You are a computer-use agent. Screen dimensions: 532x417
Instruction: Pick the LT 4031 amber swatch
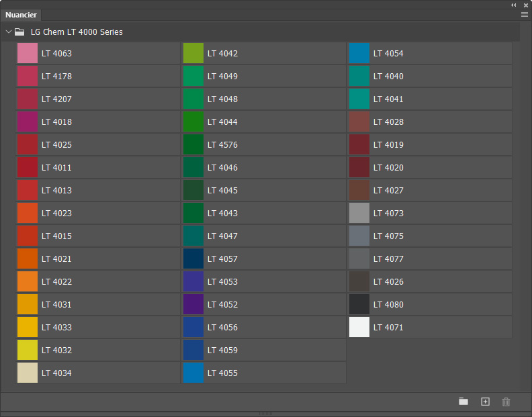[28, 304]
